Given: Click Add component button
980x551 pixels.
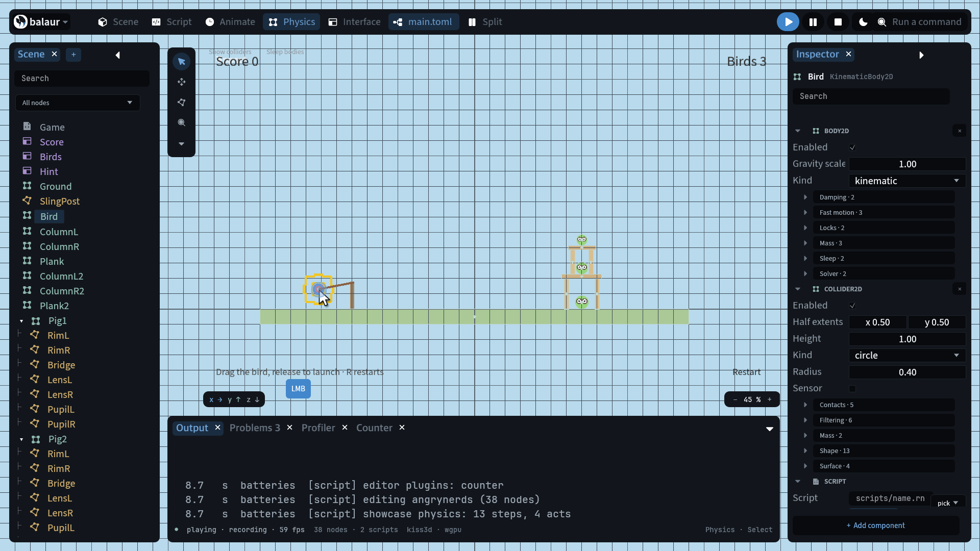Looking at the screenshot, I should 876,525.
